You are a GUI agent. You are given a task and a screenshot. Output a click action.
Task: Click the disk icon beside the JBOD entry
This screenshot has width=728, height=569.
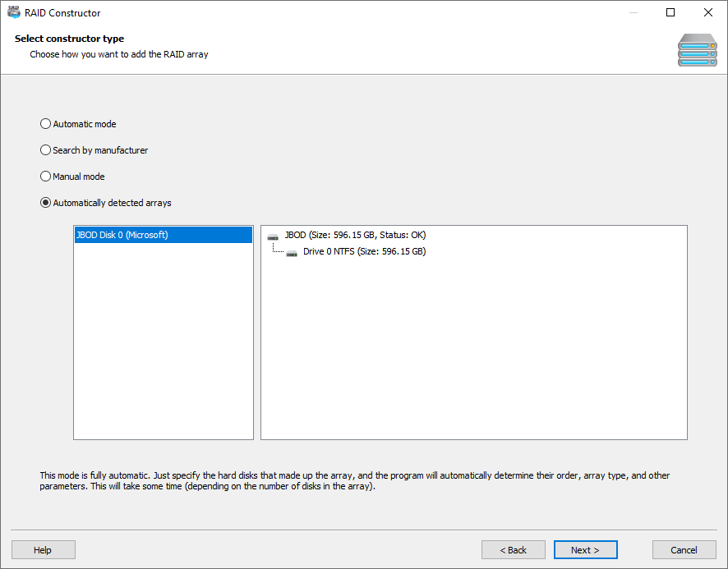point(272,235)
